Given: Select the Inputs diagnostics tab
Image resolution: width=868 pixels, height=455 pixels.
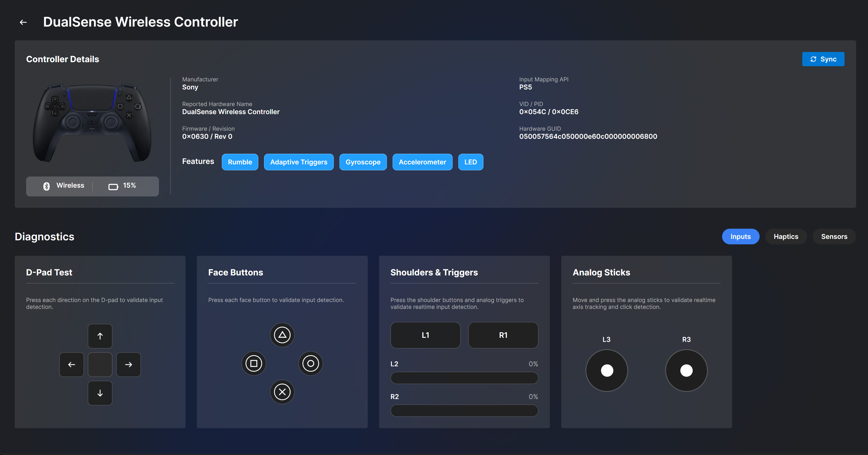Looking at the screenshot, I should (x=741, y=237).
